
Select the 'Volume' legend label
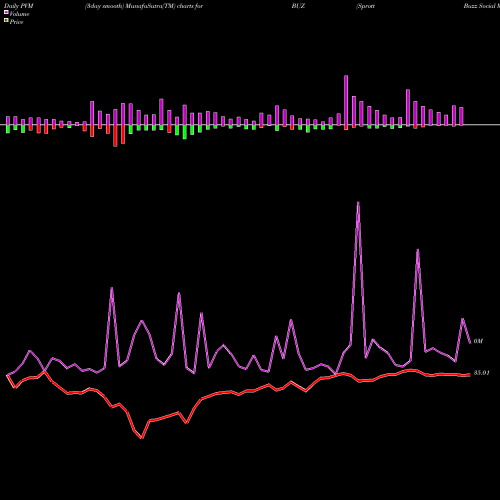click(19, 14)
